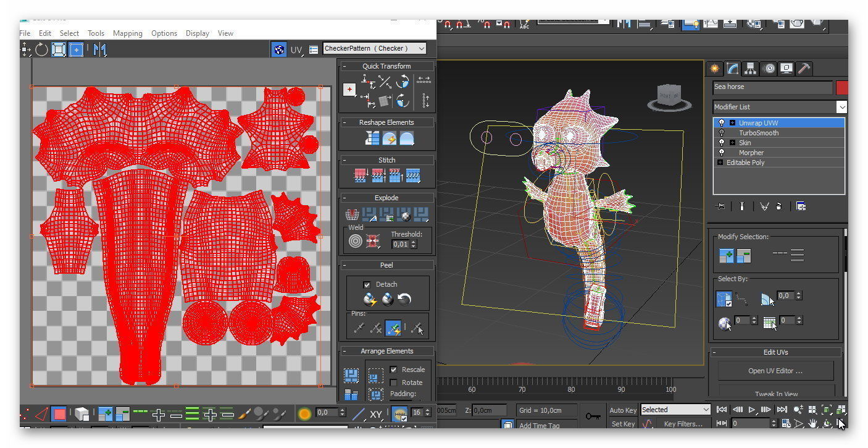868x448 pixels.
Task: Click the Break basket icon in Explode
Action: click(352, 215)
